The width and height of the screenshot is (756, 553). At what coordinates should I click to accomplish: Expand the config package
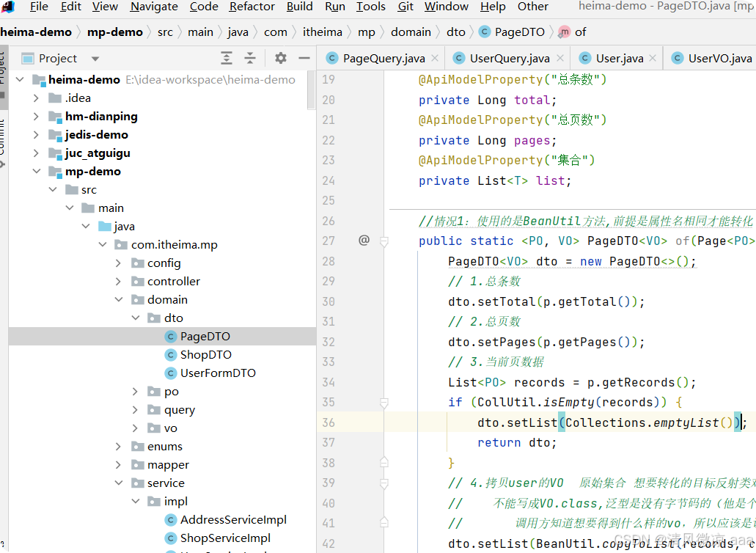[119, 263]
